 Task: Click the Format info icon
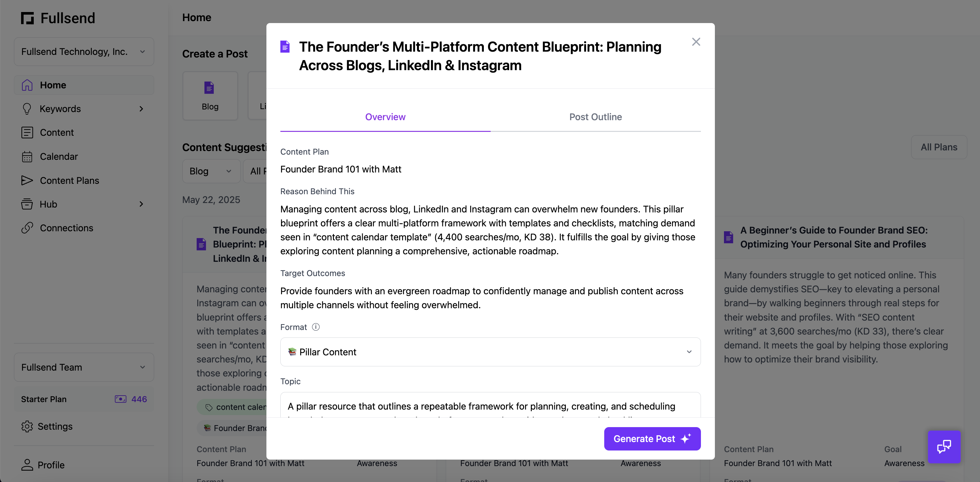(x=316, y=327)
